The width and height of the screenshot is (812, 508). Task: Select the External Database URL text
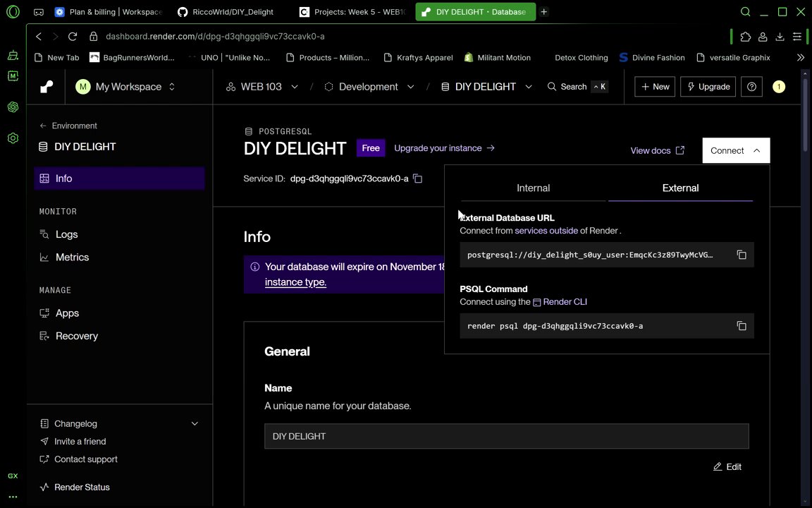point(590,255)
